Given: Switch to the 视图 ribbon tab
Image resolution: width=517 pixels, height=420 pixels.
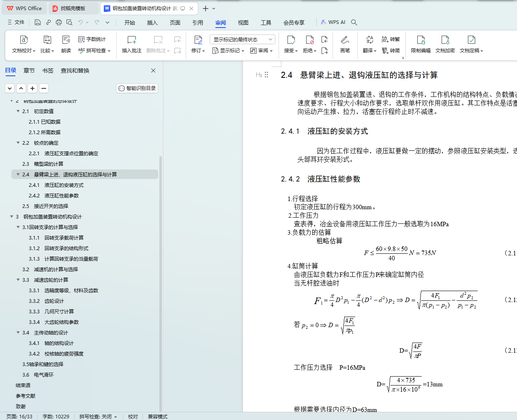Looking at the screenshot, I should 243,23.
